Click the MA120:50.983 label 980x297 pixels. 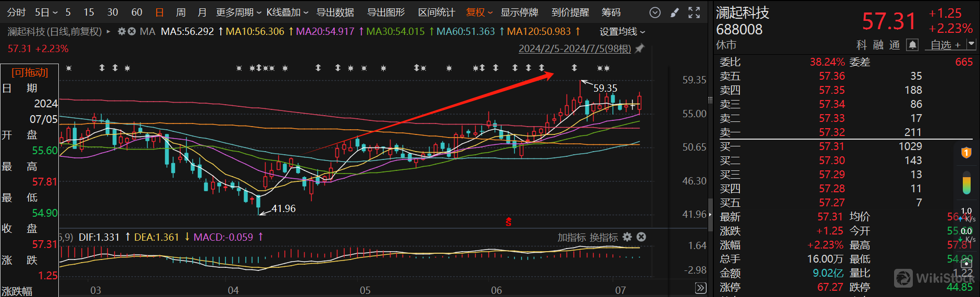(x=539, y=32)
